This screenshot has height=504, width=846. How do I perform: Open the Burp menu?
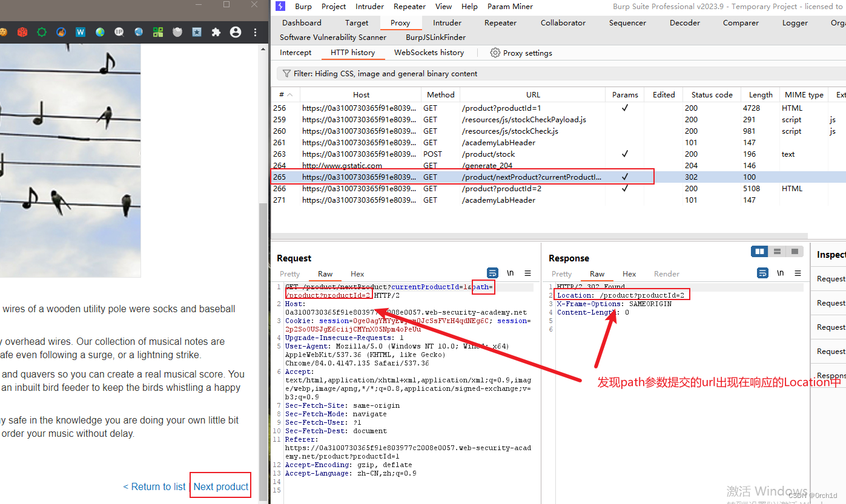[303, 7]
